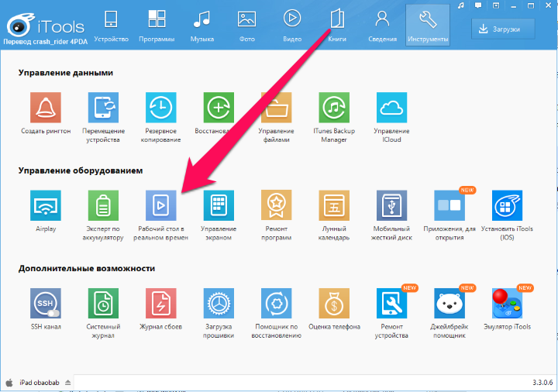
Task: Click the Управление данными heading
Action: pyautogui.click(x=65, y=73)
